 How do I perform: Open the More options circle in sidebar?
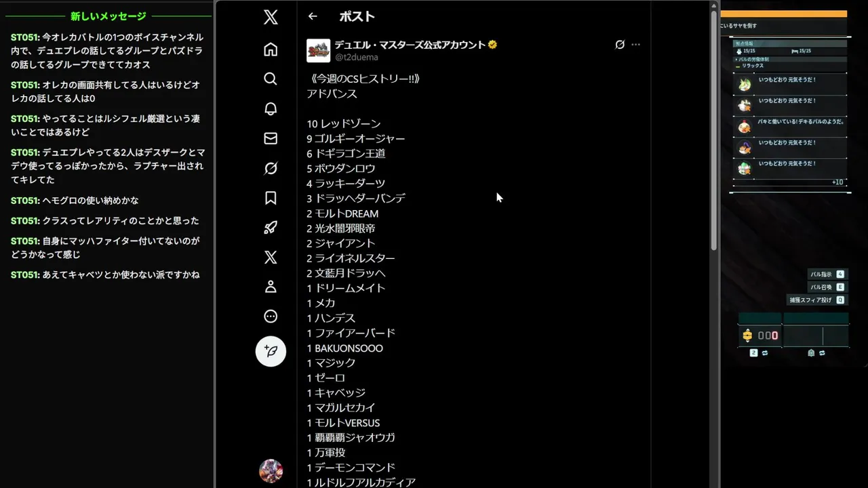click(x=271, y=317)
